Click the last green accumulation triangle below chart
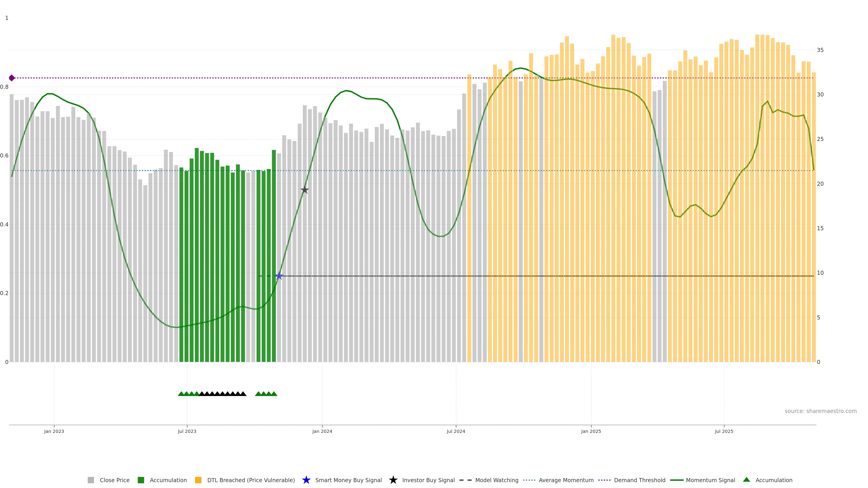 coord(274,394)
